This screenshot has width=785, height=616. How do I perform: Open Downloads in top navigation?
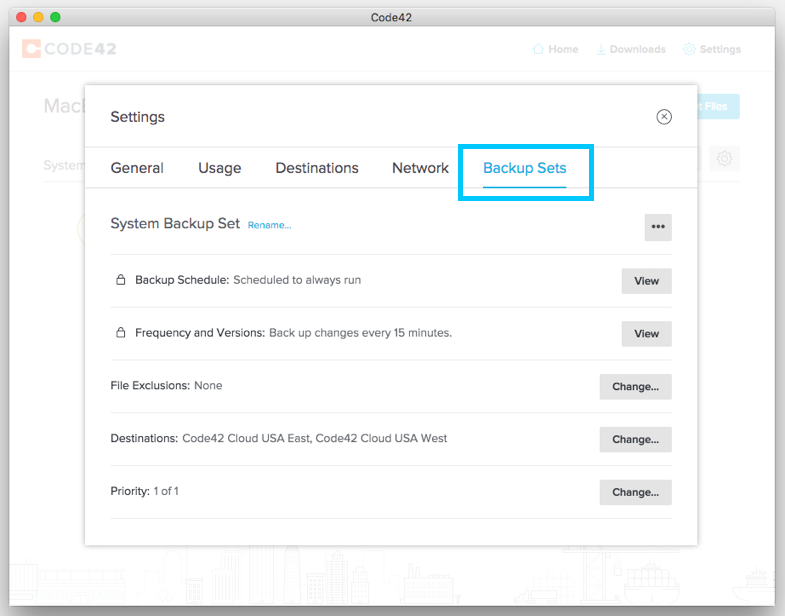coord(630,49)
